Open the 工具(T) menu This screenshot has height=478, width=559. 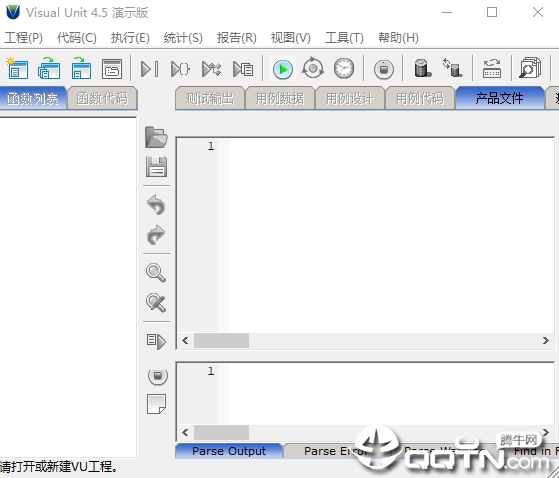tap(344, 37)
